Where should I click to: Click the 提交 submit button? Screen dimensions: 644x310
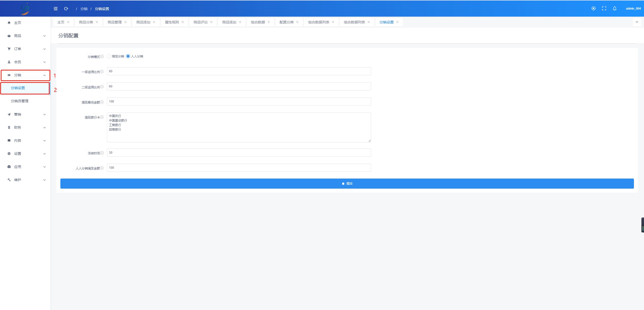(347, 184)
